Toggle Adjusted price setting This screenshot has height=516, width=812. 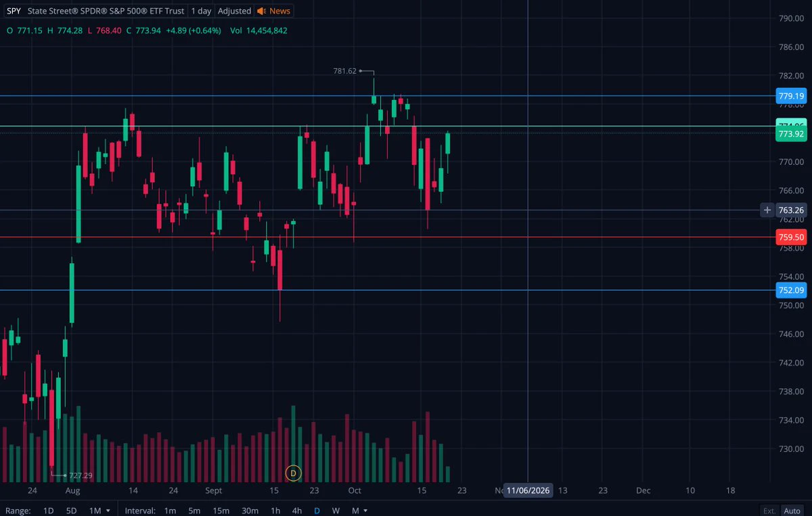pyautogui.click(x=234, y=11)
